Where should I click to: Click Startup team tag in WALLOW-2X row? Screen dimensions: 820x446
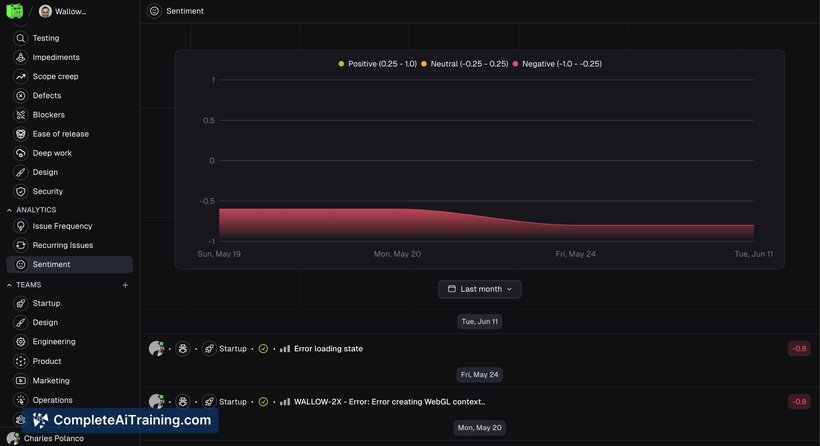225,402
